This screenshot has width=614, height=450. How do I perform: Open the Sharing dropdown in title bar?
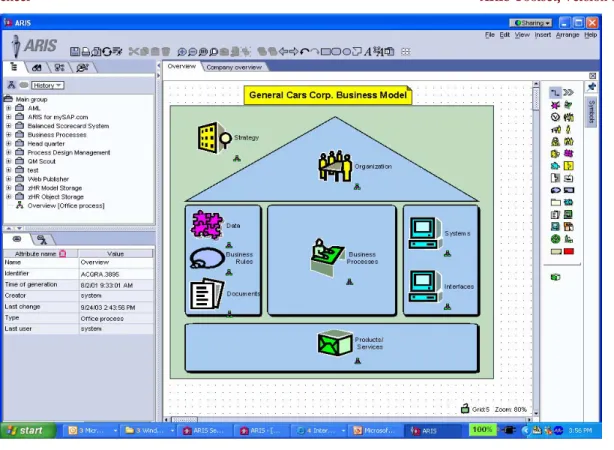pyautogui.click(x=531, y=23)
